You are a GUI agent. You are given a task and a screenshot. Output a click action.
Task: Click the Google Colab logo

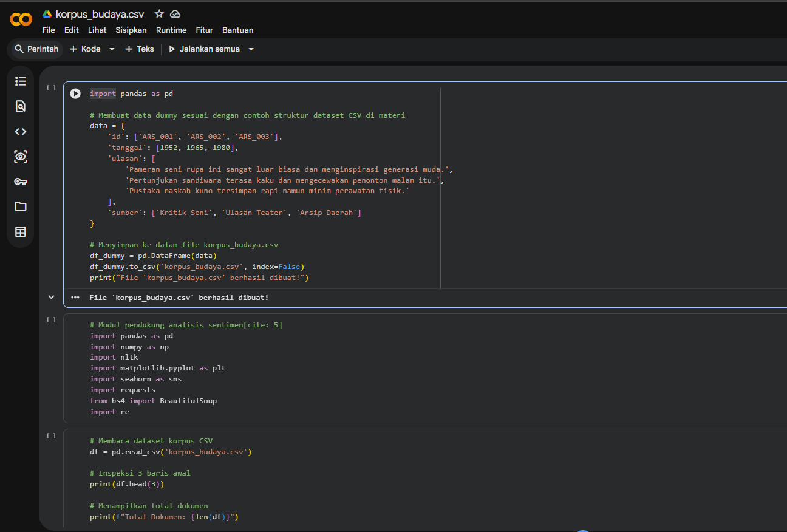[x=21, y=19]
